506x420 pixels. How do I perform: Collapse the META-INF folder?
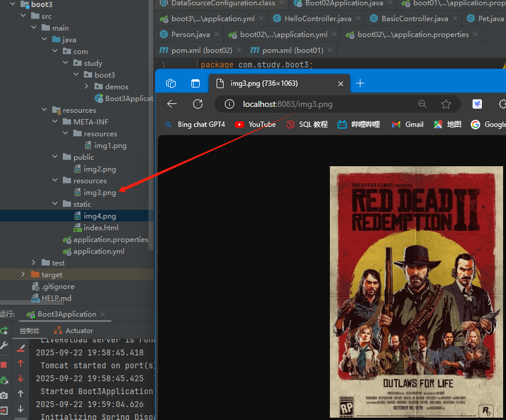[55, 122]
